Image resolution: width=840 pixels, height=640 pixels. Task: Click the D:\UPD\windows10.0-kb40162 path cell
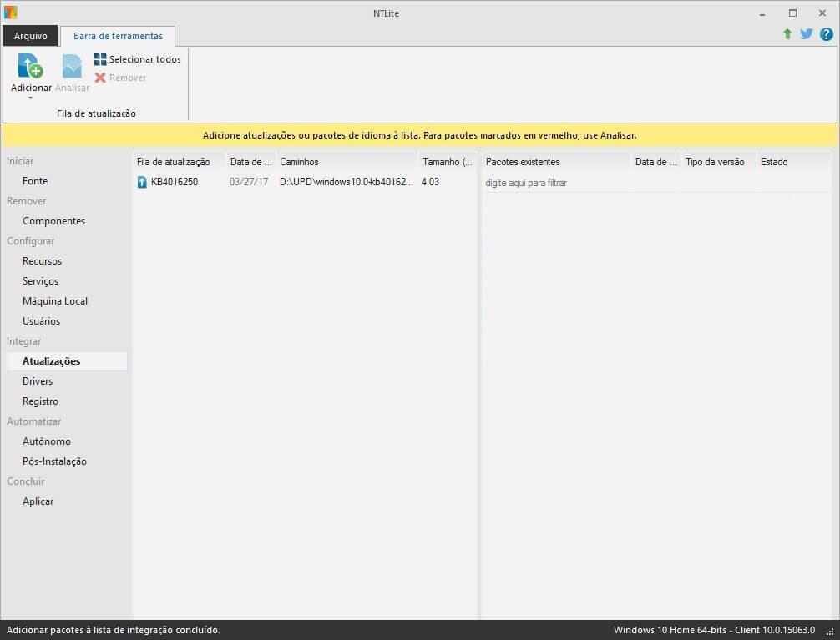[346, 182]
